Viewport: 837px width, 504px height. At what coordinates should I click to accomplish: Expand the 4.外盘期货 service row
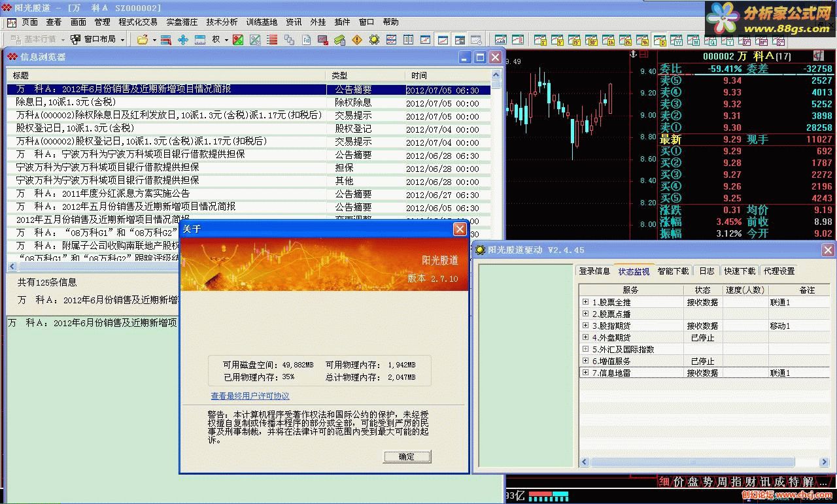coord(585,337)
